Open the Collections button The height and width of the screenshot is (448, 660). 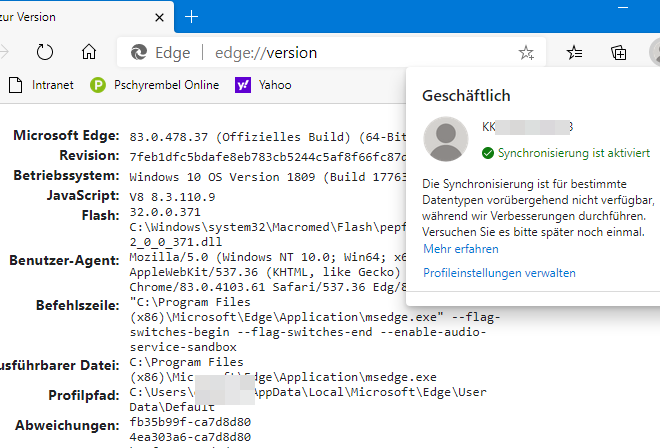618,53
